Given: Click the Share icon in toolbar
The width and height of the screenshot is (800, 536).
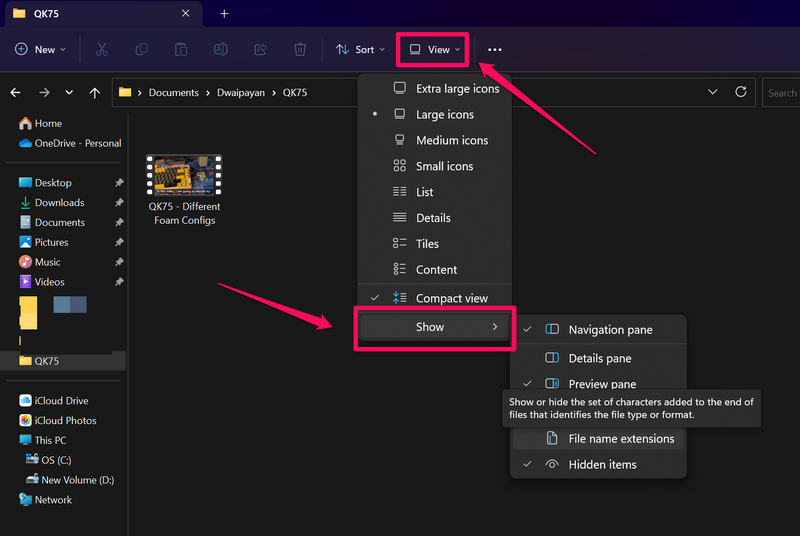Looking at the screenshot, I should pos(261,49).
